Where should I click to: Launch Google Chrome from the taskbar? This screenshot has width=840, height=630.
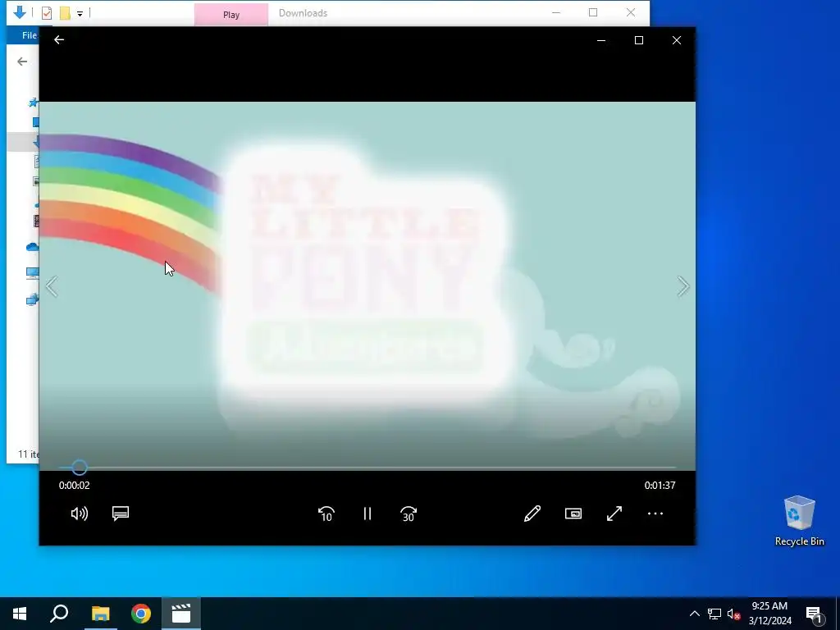[141, 614]
